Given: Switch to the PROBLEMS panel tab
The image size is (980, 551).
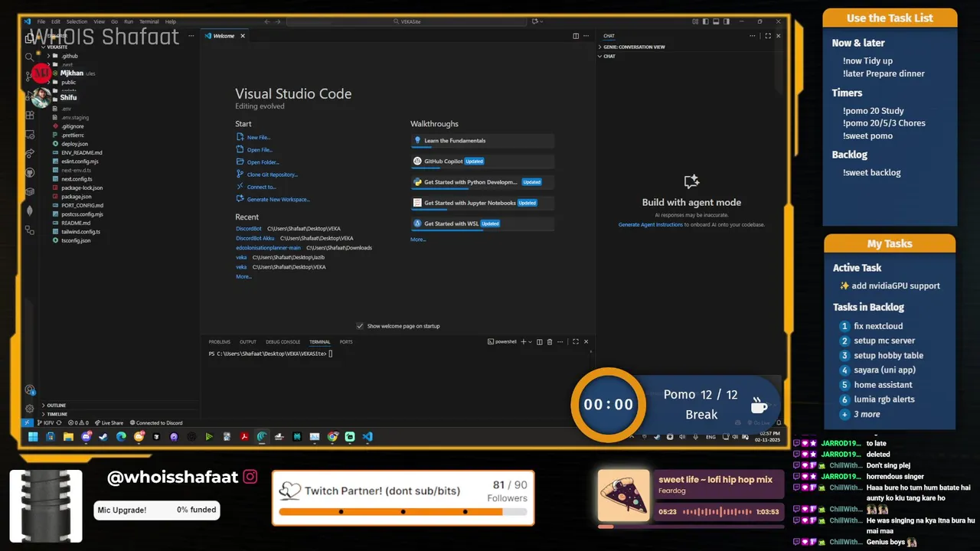Looking at the screenshot, I should tap(219, 342).
